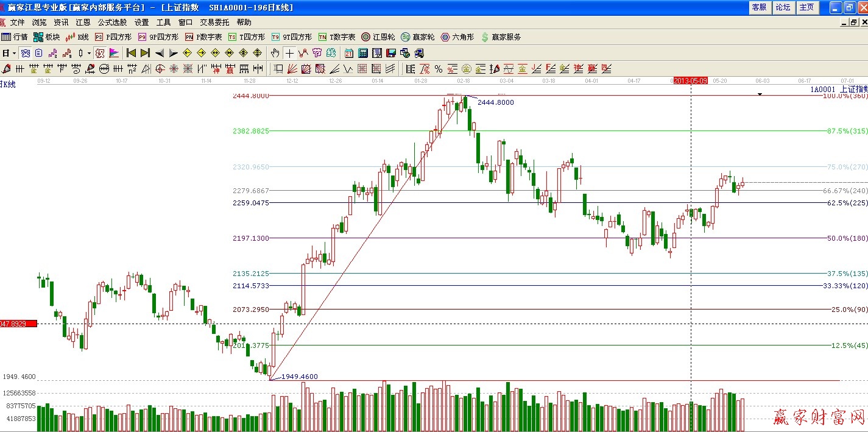
Task: Open the 六角形 hexagon chart tool
Action: click(457, 37)
